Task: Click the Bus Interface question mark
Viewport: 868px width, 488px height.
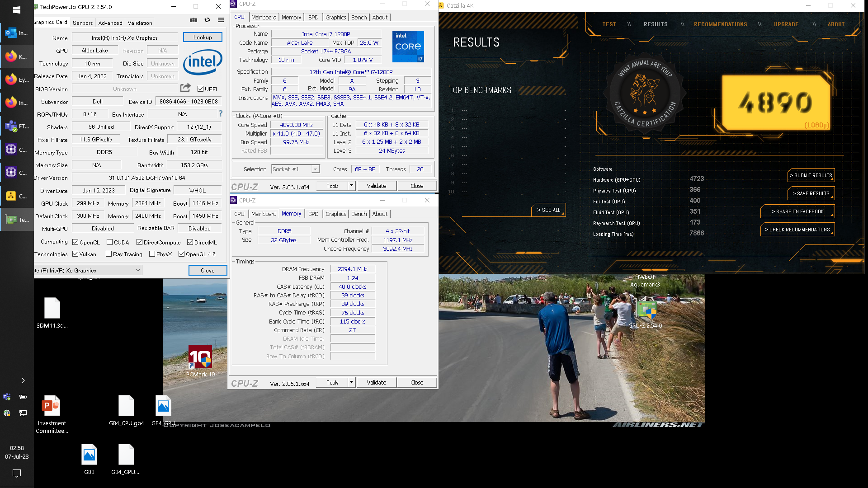Action: (x=221, y=113)
